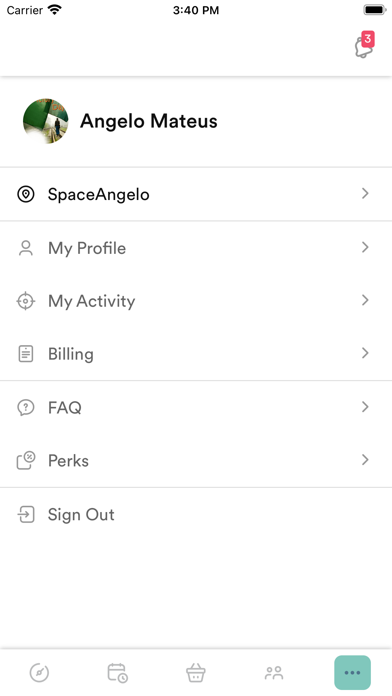Tap the Angelo Mateus name heading
This screenshot has height=696, width=392.
(x=149, y=121)
